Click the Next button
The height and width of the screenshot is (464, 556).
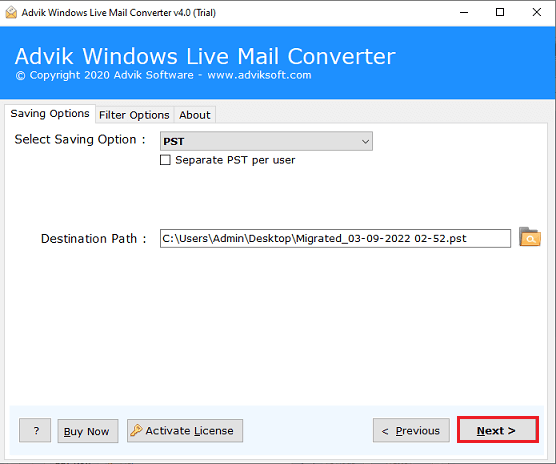[498, 430]
